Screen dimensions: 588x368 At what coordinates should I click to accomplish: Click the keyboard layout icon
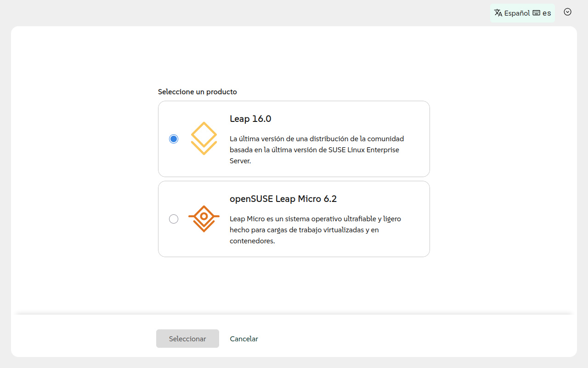(536, 13)
